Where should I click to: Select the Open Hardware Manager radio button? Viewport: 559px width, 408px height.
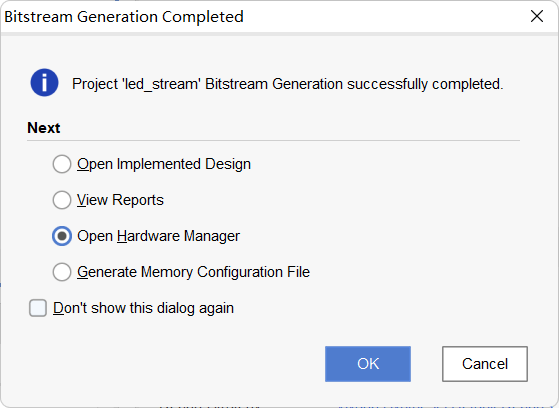62,236
